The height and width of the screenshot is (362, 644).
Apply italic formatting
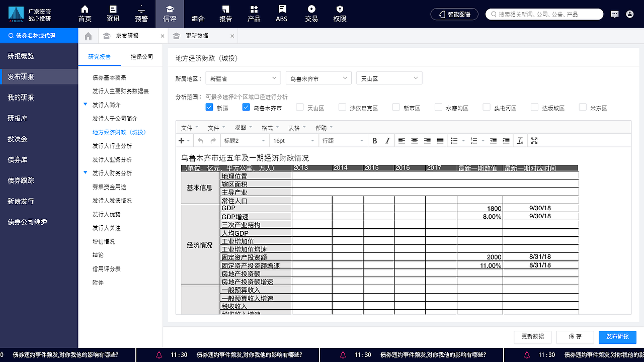click(x=387, y=141)
